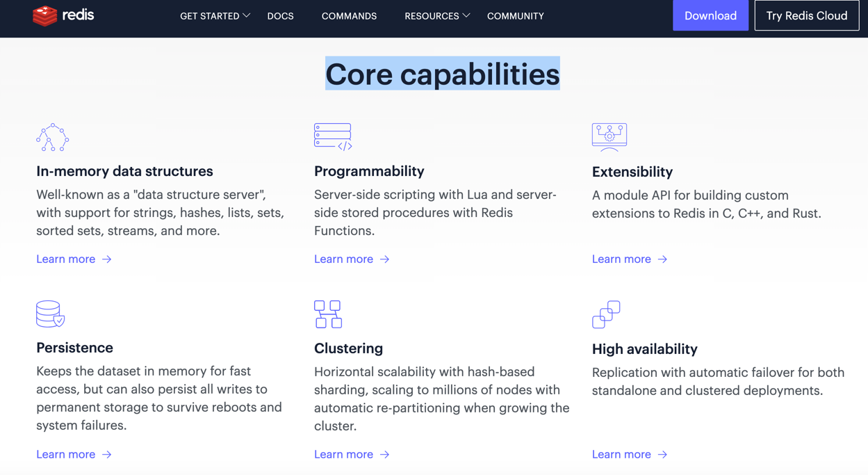Open the Resources menu
Image resolution: width=868 pixels, height=475 pixels.
click(x=438, y=16)
